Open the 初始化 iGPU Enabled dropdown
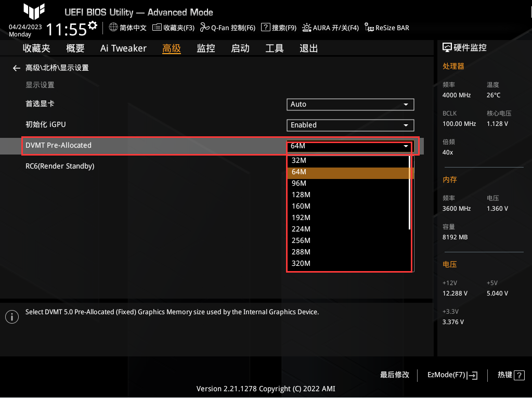The image size is (532, 398). pyautogui.click(x=350, y=125)
